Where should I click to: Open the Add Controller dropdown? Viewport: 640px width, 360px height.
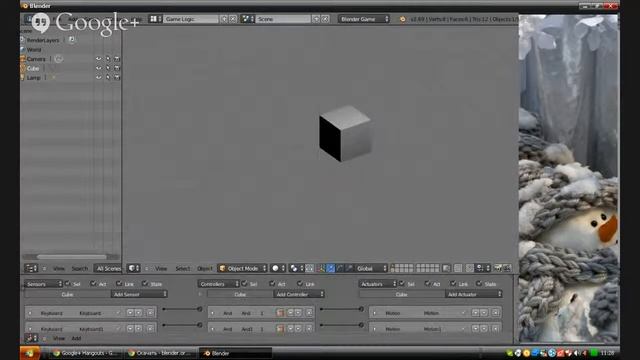tap(299, 294)
